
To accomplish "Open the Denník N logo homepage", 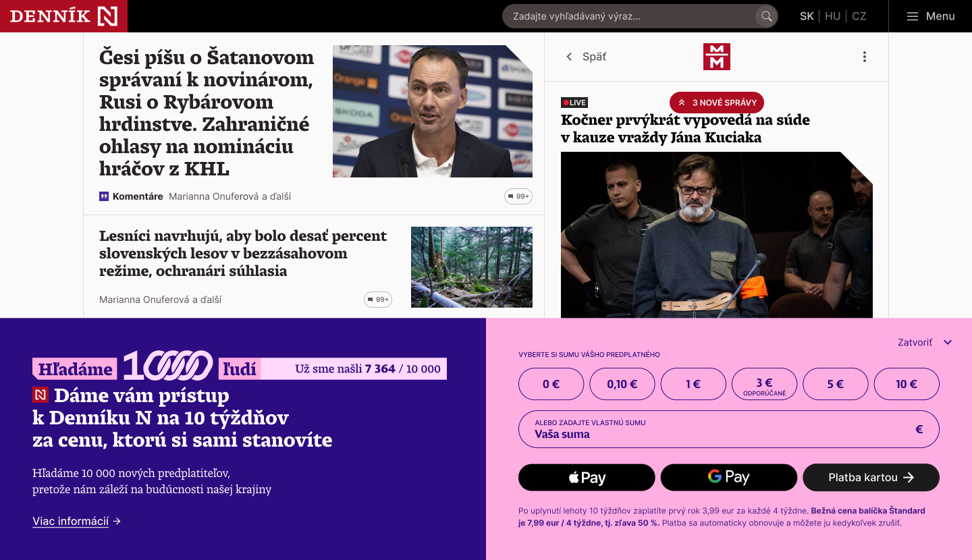I will 63,16.
